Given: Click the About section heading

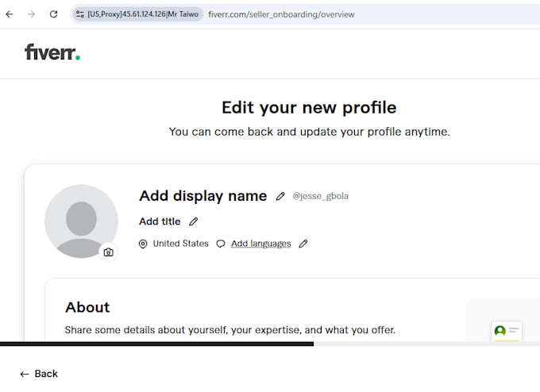Looking at the screenshot, I should click(x=87, y=307).
